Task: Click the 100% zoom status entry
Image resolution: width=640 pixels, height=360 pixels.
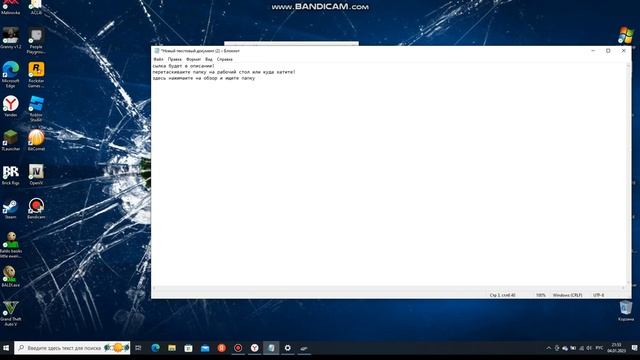Action: click(x=540, y=295)
